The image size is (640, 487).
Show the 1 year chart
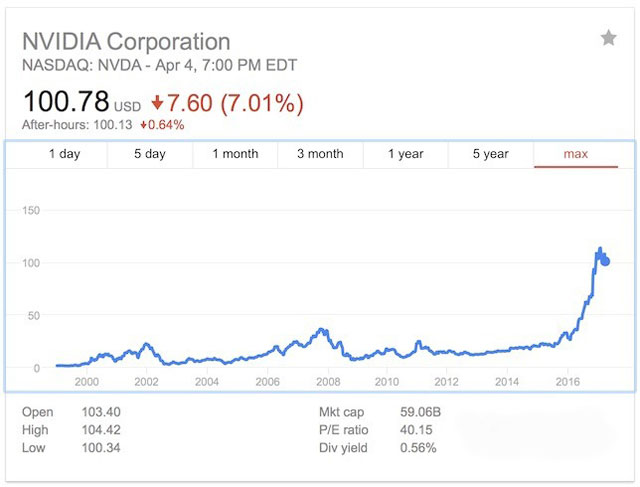click(405, 154)
